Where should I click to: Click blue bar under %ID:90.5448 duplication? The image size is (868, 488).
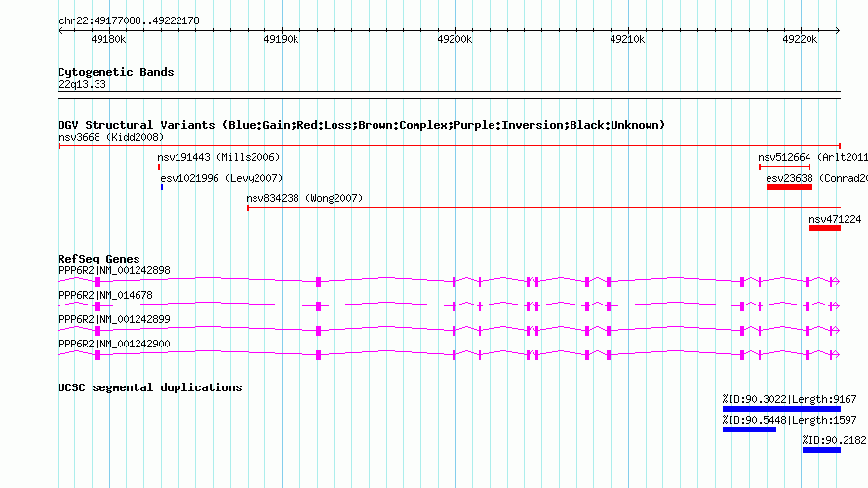point(750,429)
